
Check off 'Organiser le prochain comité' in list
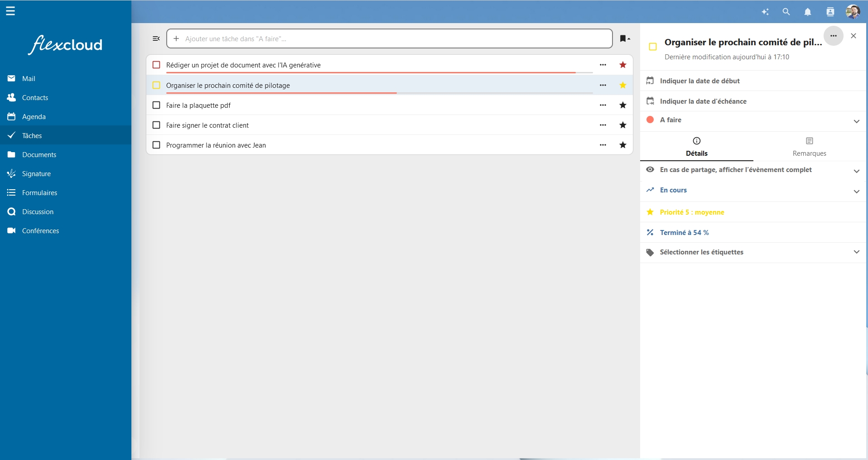point(156,85)
